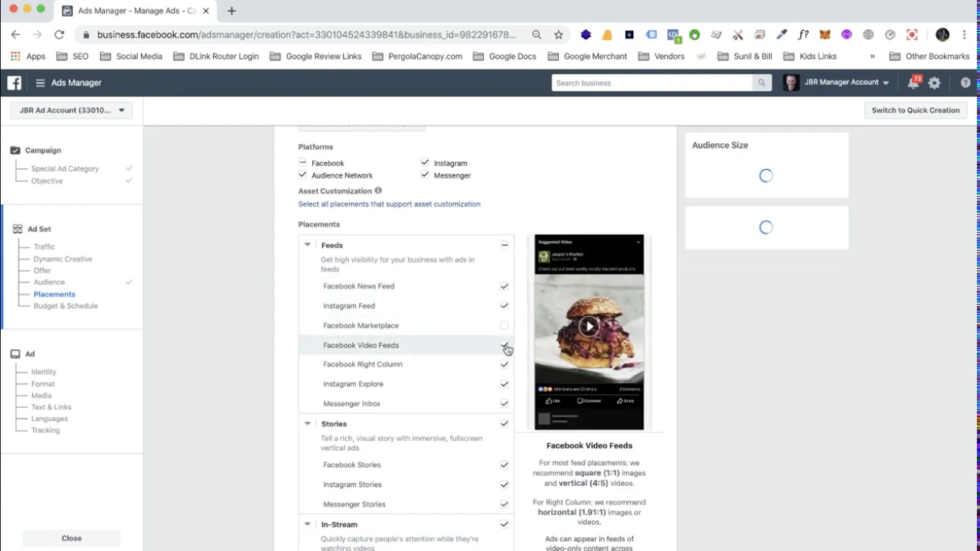Toggle the Facebook platform checkbox
The image size is (980, 551).
click(x=302, y=163)
